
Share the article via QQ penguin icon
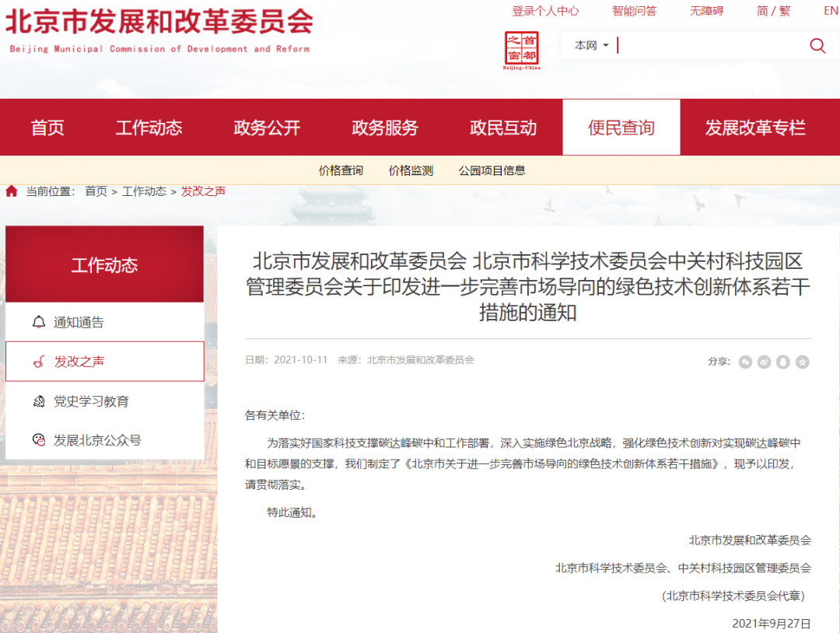782,362
